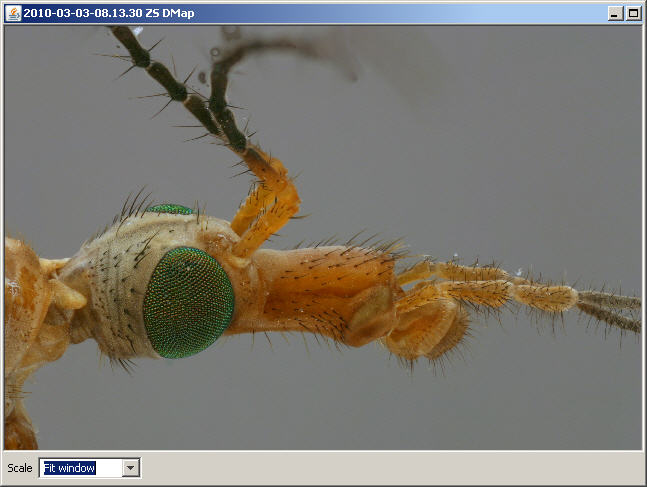This screenshot has height=487, width=647.
Task: Select the 'Fit window' scale text field
Action: [81, 468]
